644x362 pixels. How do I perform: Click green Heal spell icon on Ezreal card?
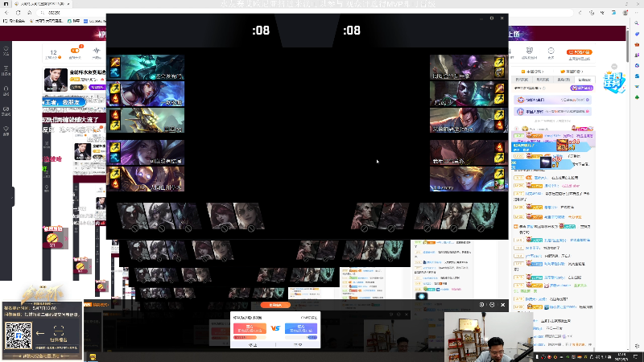point(499,184)
